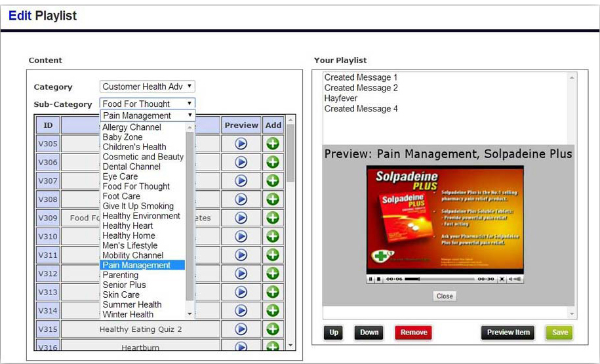
Task: Add item V311 to playlist
Action: [x=272, y=255]
